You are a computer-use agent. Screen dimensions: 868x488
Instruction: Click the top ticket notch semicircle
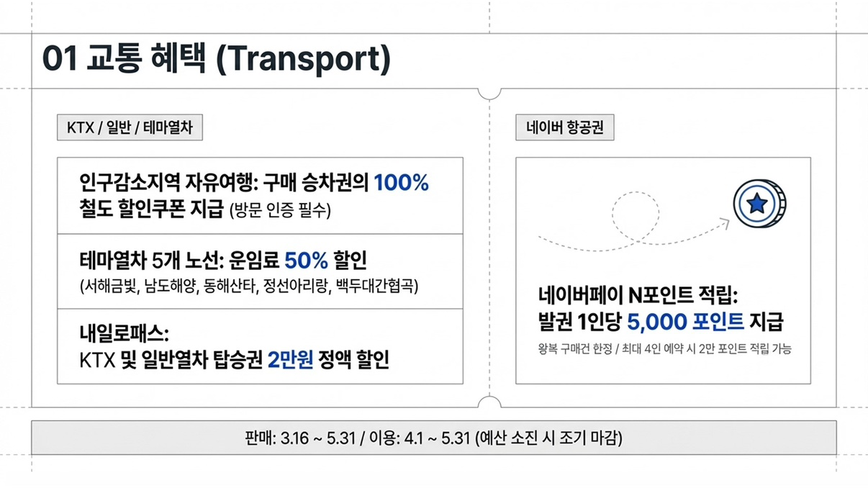(489, 93)
